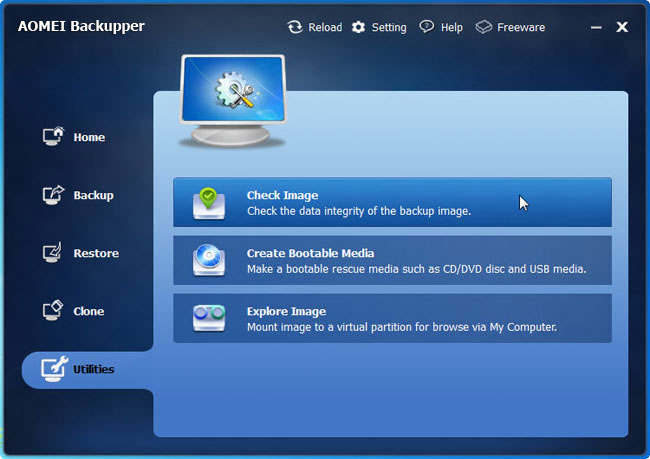Click the Backup arrow icon in sidebar
This screenshot has height=459, width=650.
[x=53, y=194]
